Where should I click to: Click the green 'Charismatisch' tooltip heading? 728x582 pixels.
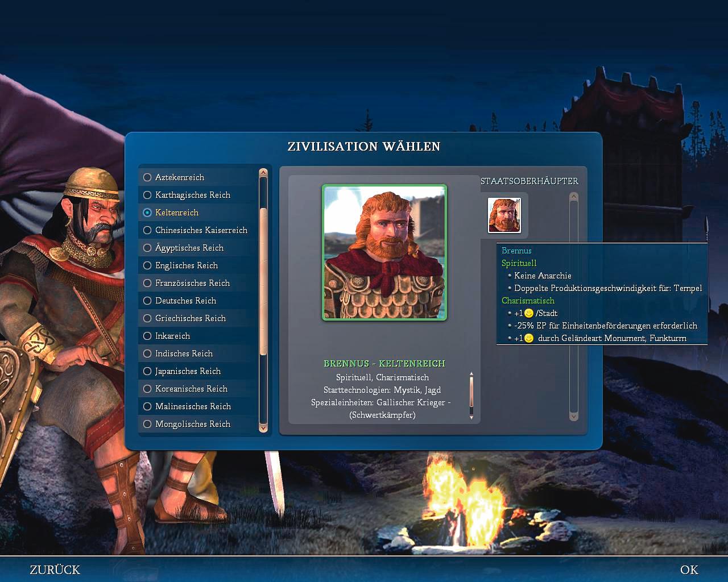[x=528, y=301]
